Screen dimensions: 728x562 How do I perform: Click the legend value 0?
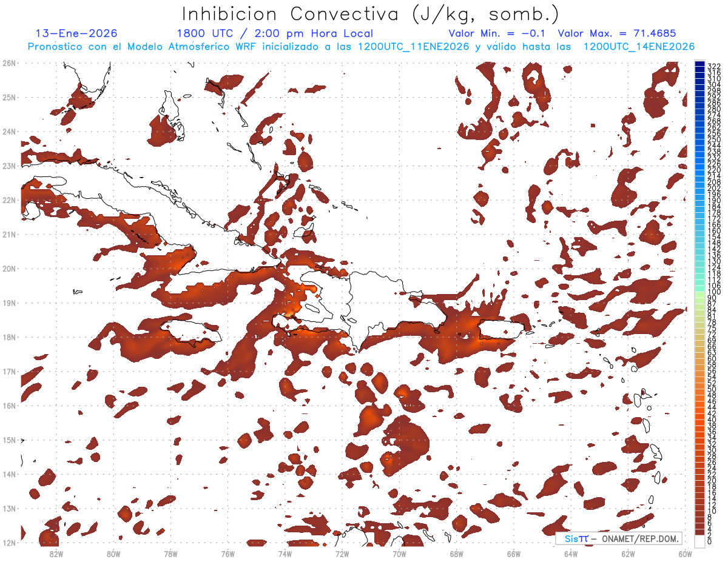click(710, 541)
